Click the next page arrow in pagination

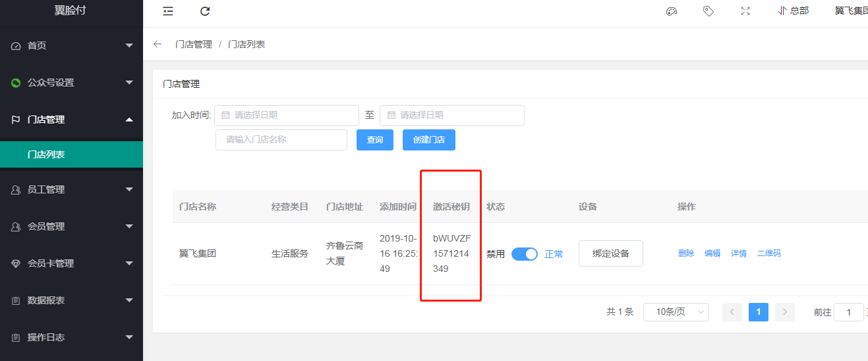click(x=785, y=312)
